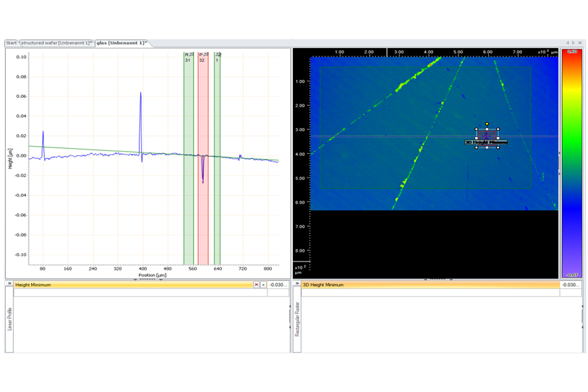
Task: Close the red P 32 region marker
Action: pos(206,54)
